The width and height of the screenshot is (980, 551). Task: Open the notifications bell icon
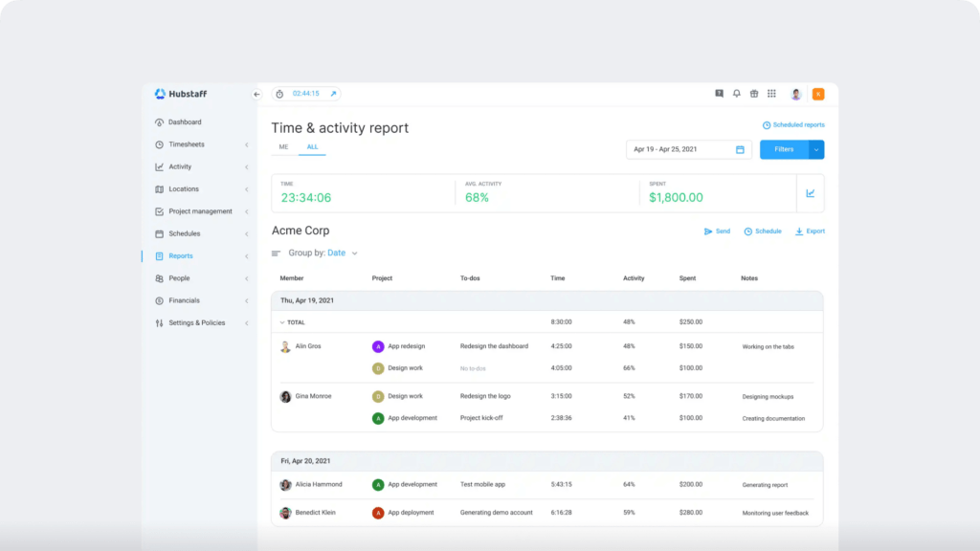pos(736,93)
